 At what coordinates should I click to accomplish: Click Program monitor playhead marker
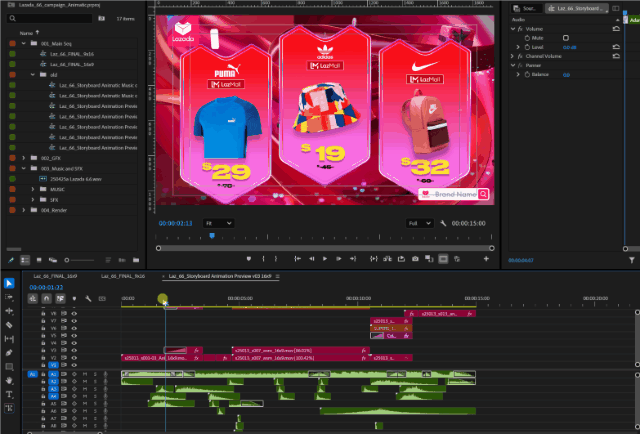tap(212, 236)
